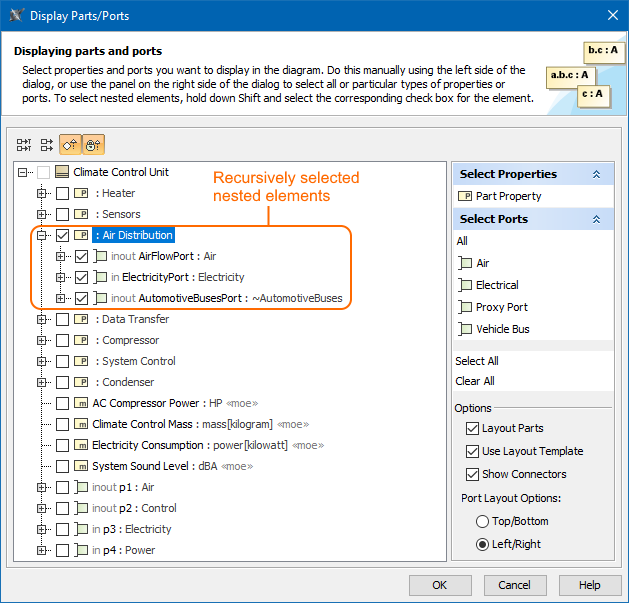
Task: Select Electrical ports option
Action: (497, 285)
